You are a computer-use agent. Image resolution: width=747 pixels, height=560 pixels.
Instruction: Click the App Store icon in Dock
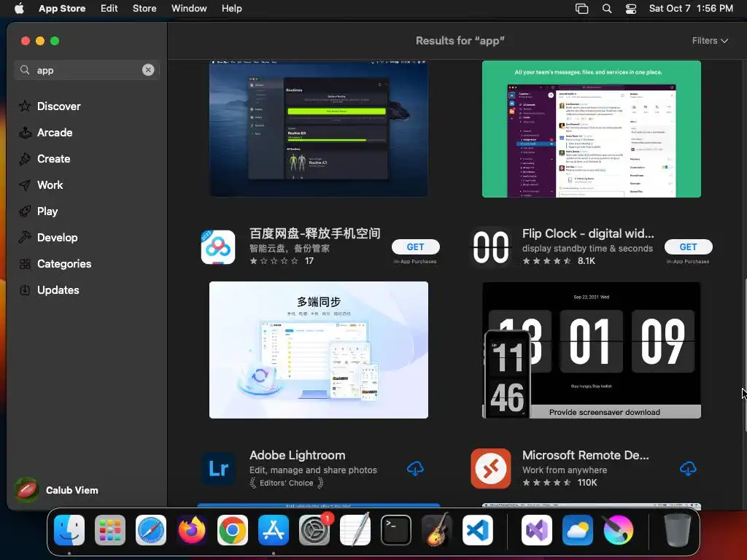[274, 530]
